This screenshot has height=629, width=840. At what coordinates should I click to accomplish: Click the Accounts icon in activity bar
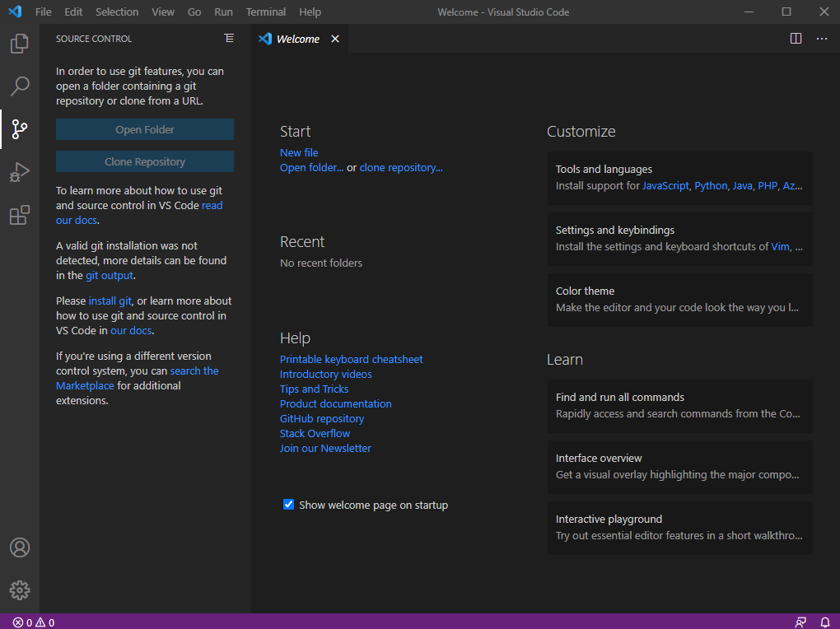(20, 547)
